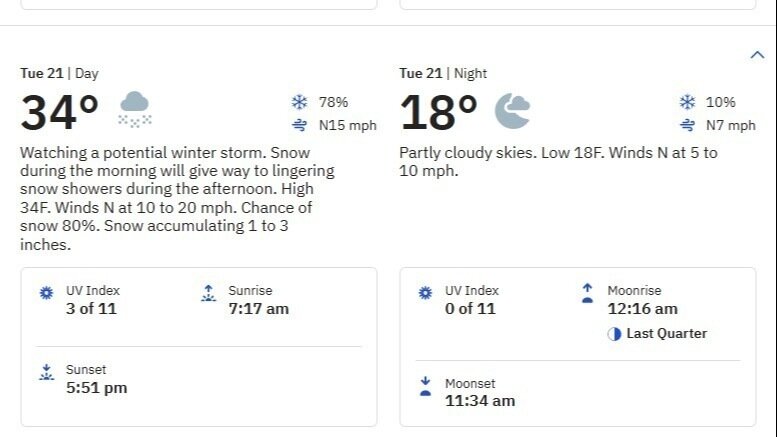Collapse the Tue 21 forecast chevron
777x437 pixels.
[757, 55]
